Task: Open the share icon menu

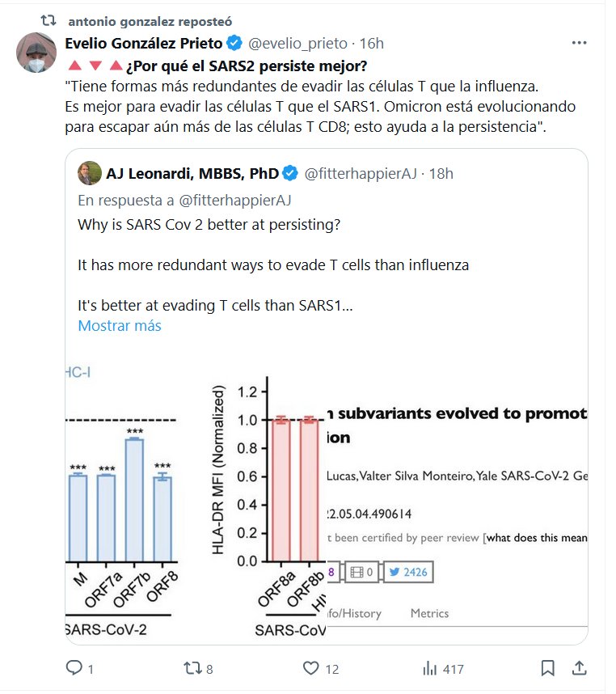Action: [579, 669]
